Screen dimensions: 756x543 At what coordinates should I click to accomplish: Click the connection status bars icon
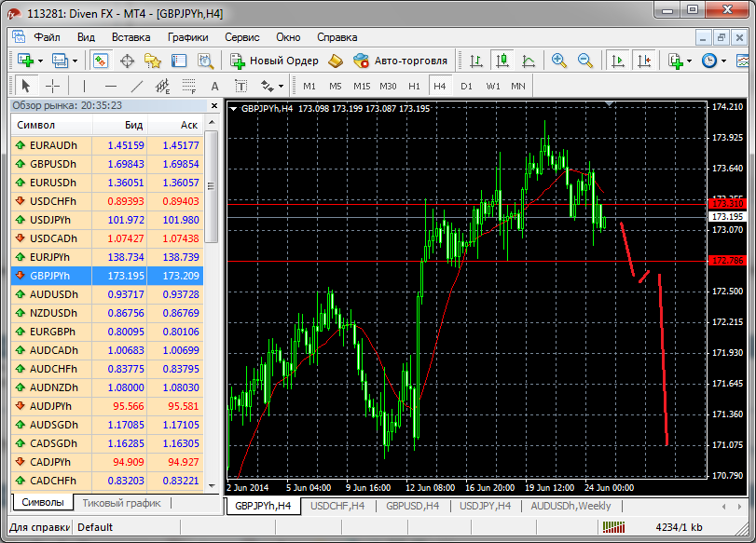(x=613, y=527)
